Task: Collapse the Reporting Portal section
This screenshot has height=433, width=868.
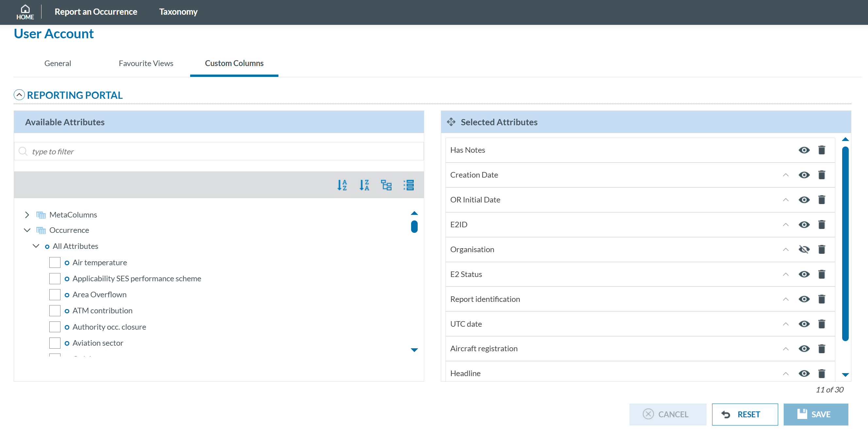Action: [x=19, y=95]
